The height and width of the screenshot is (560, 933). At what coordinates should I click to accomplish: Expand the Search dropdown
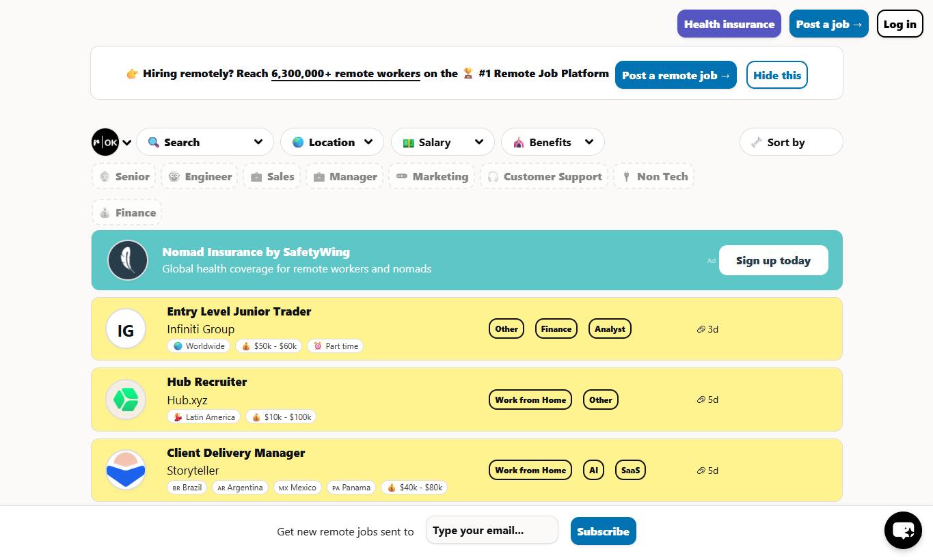tap(205, 142)
